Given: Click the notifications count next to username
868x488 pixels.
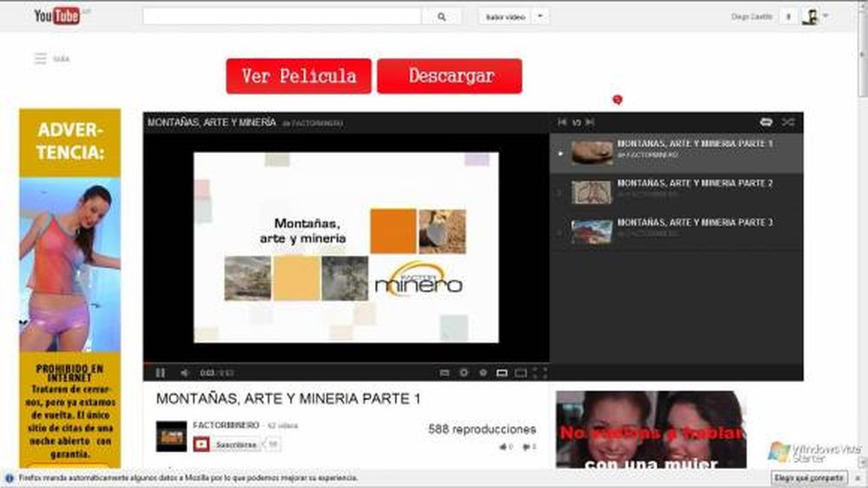Looking at the screenshot, I should pos(788,16).
